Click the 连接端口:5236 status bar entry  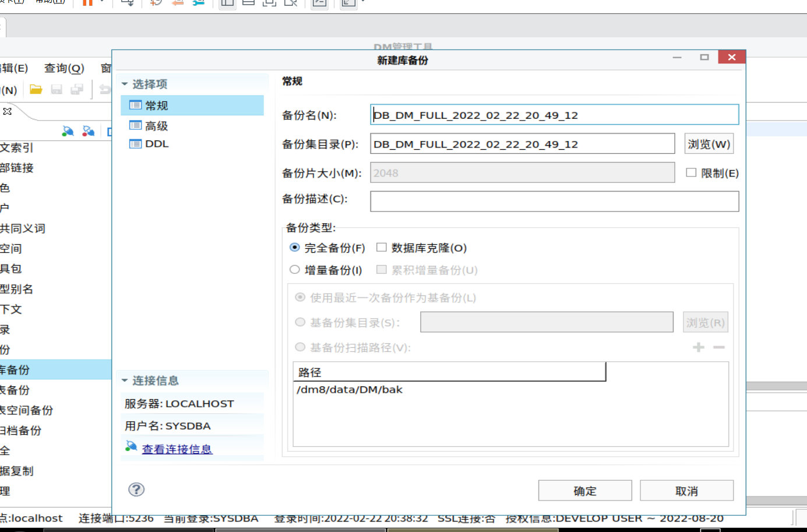point(116,518)
